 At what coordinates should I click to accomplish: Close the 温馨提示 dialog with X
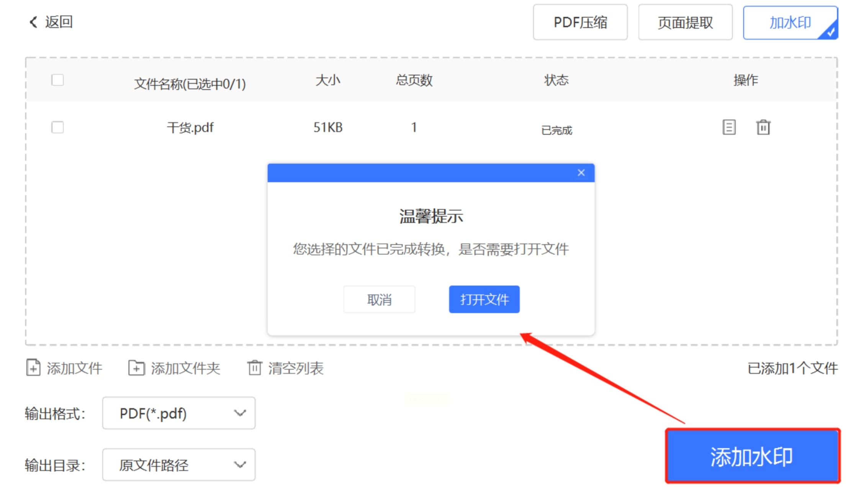click(x=581, y=173)
